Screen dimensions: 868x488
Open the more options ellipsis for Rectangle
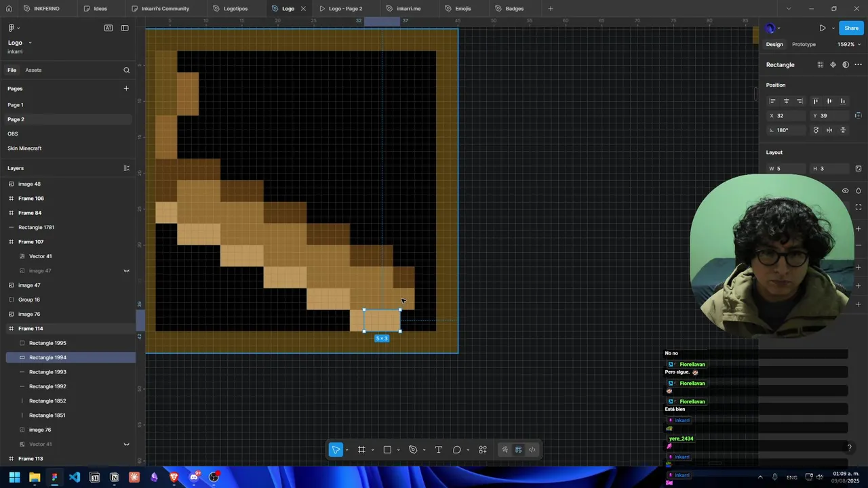[x=858, y=65]
